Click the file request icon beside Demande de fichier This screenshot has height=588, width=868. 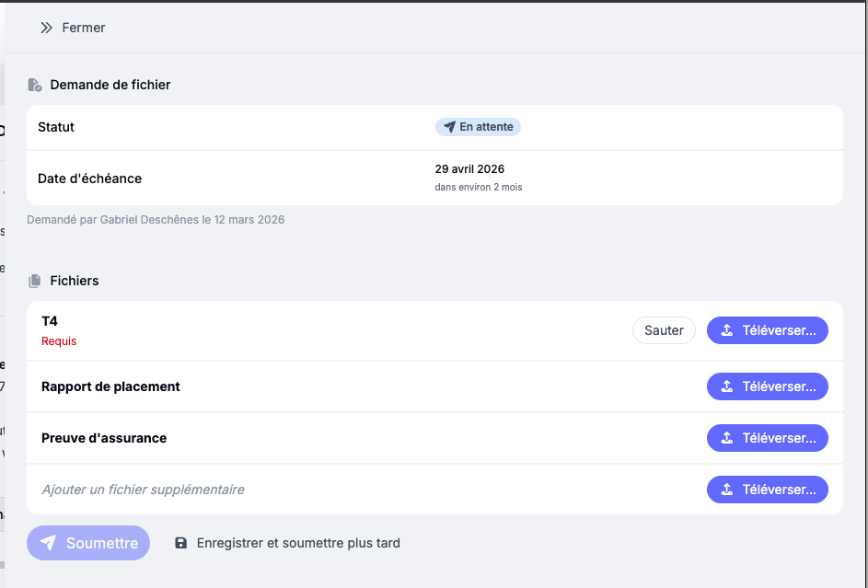pos(35,85)
